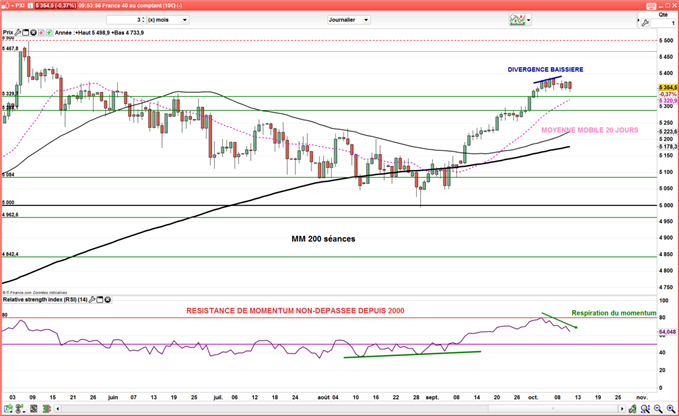
Task: Click the green descending momentum arrow on RSI
Action: coord(559,320)
